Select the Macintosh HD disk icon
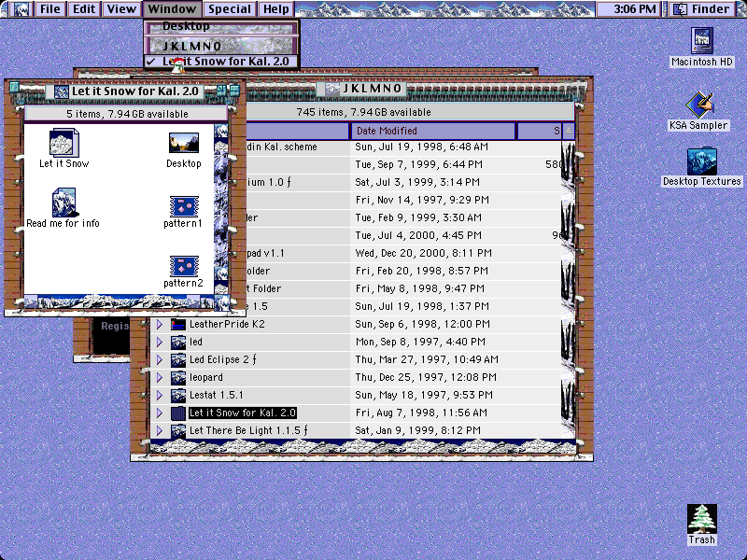 coord(702,41)
